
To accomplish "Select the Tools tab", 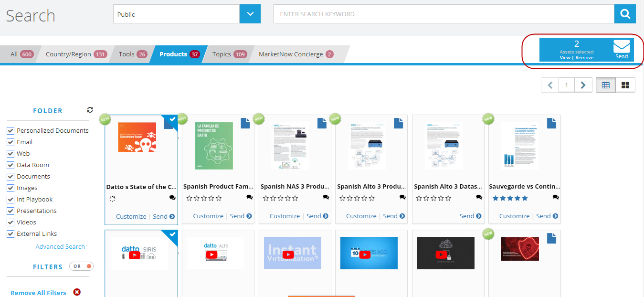I will 133,54.
